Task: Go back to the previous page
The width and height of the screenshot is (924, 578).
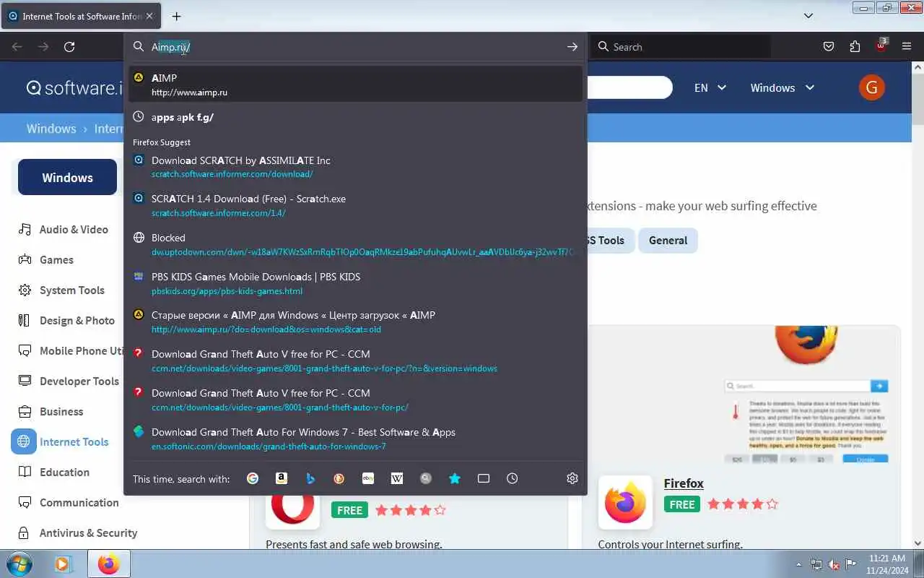Action: point(17,47)
